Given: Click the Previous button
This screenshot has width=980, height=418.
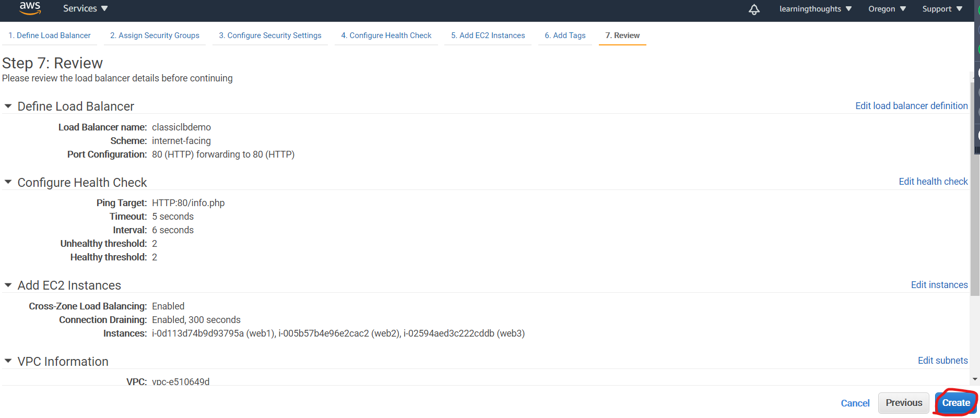Looking at the screenshot, I should 903,403.
